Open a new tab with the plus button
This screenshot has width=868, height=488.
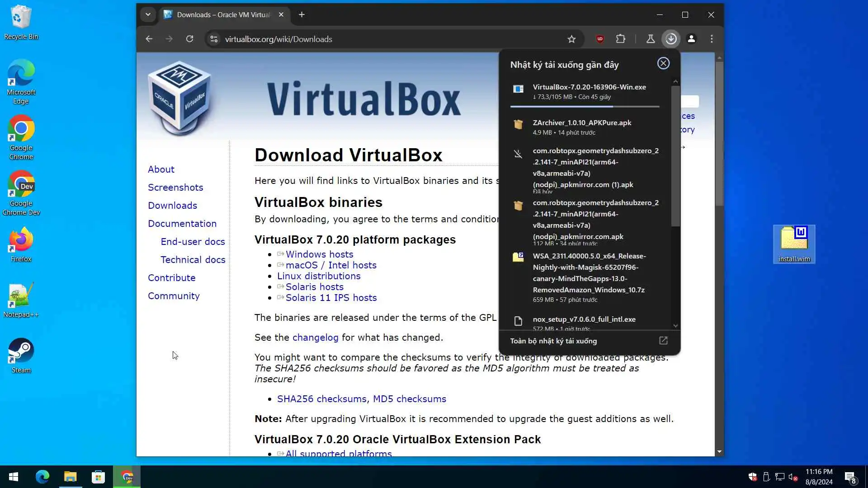click(x=302, y=14)
